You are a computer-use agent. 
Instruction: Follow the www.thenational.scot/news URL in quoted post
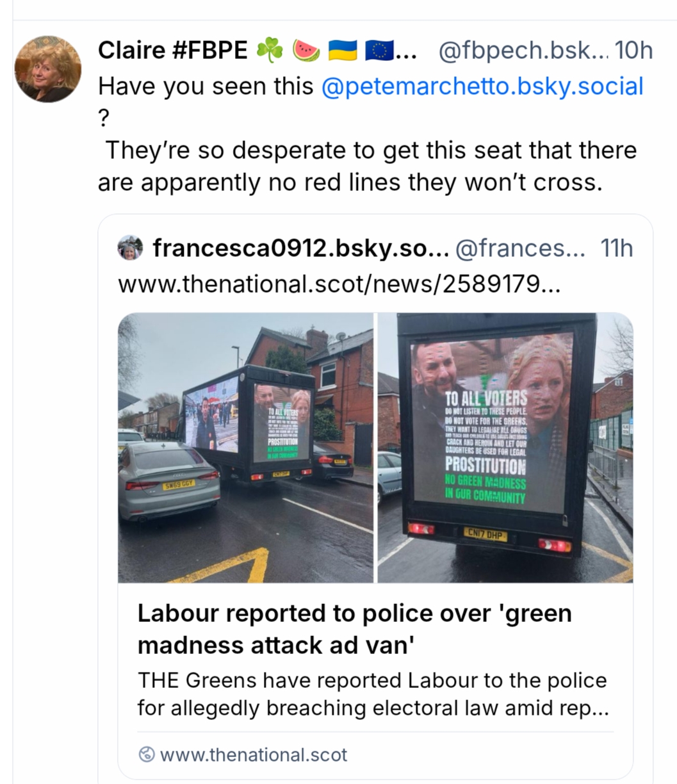click(x=339, y=284)
